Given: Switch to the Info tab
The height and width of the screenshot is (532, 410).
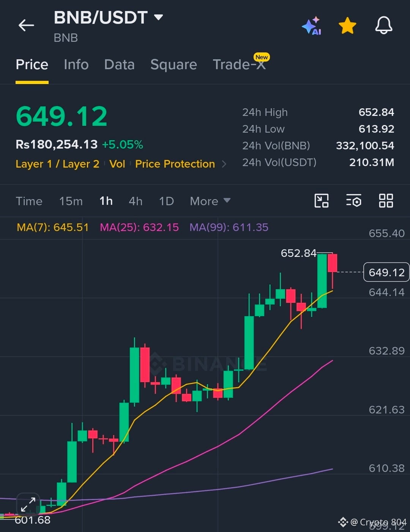Looking at the screenshot, I should tap(76, 65).
